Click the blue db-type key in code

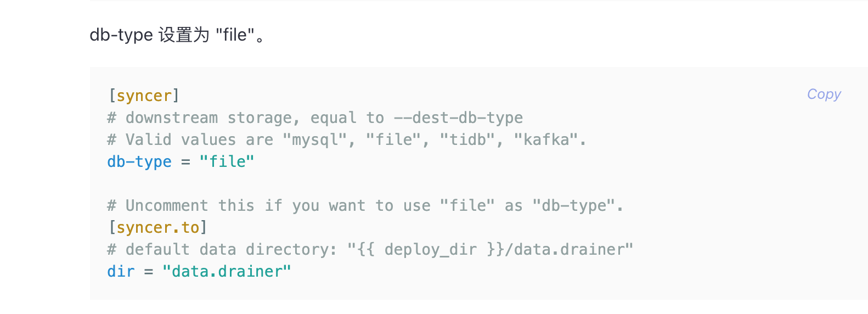click(x=139, y=162)
